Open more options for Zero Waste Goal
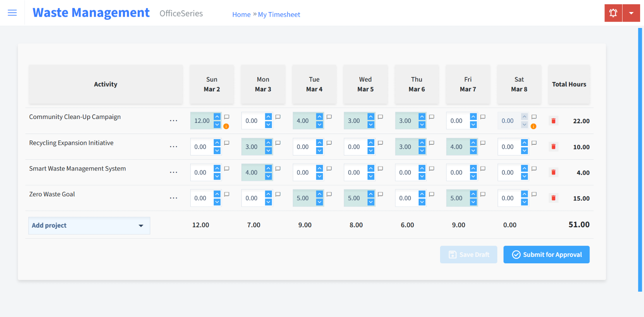This screenshot has height=317, width=644. click(x=173, y=198)
